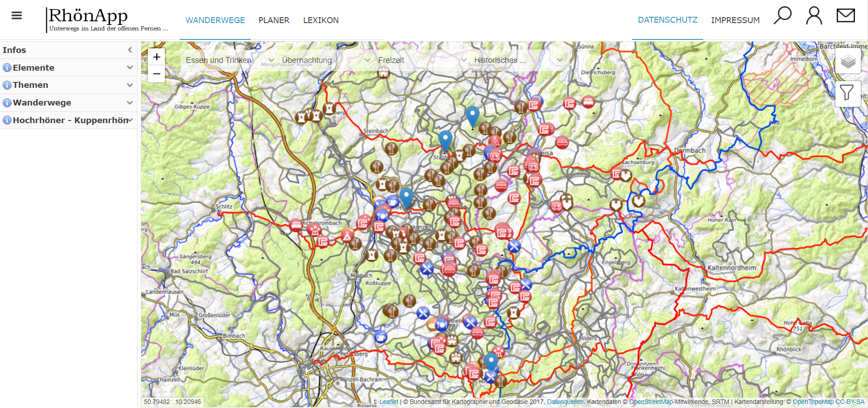This screenshot has width=868, height=408.
Task: Click the northernmost blue pin marker
Action: coord(472,116)
